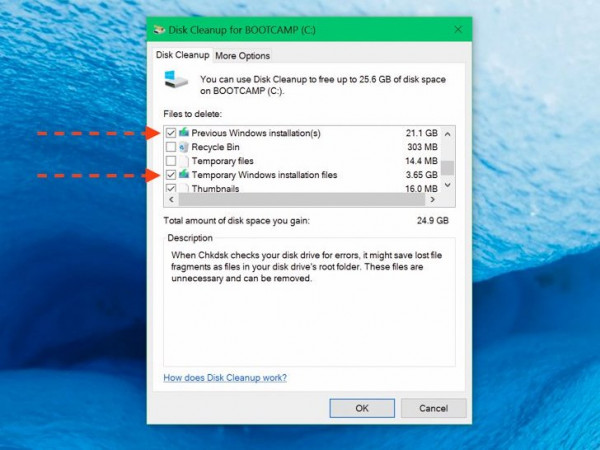Select the Recycle Bin row text
This screenshot has height=450, width=600.
click(x=215, y=147)
